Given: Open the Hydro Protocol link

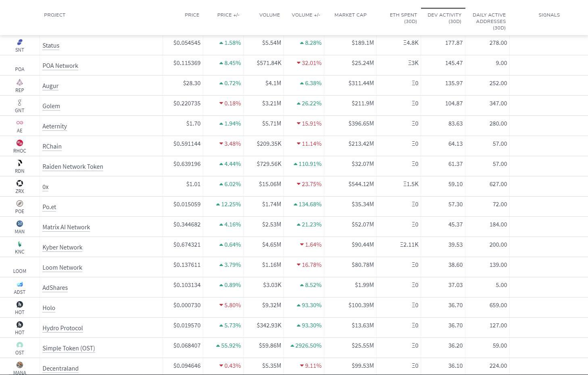Looking at the screenshot, I should [63, 328].
